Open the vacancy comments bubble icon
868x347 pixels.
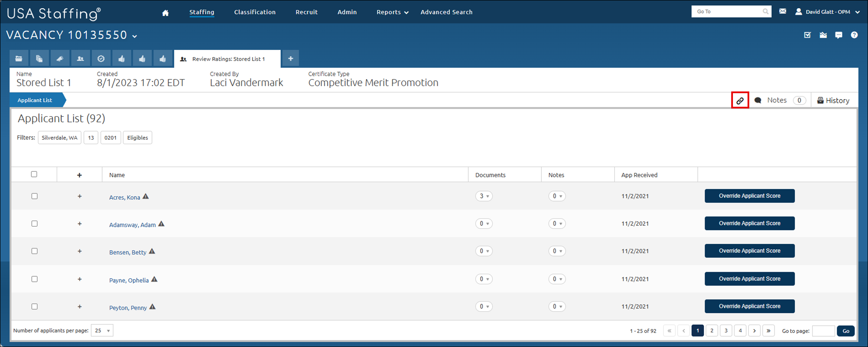point(839,35)
